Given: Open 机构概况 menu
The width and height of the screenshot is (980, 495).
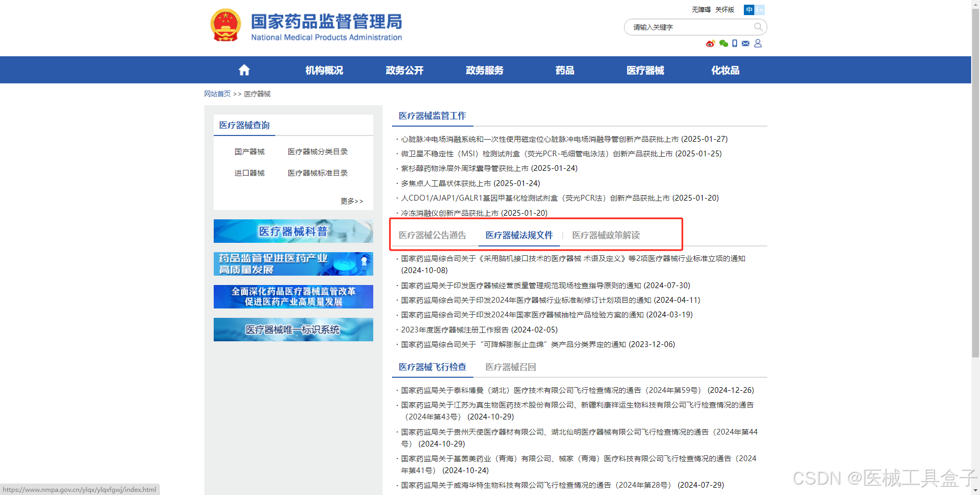Looking at the screenshot, I should 324,70.
